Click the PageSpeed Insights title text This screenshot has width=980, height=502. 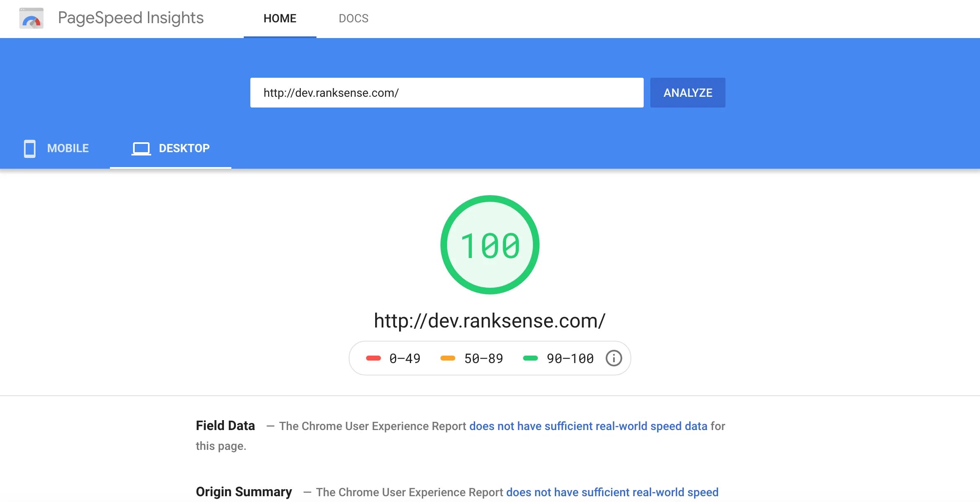point(131,18)
